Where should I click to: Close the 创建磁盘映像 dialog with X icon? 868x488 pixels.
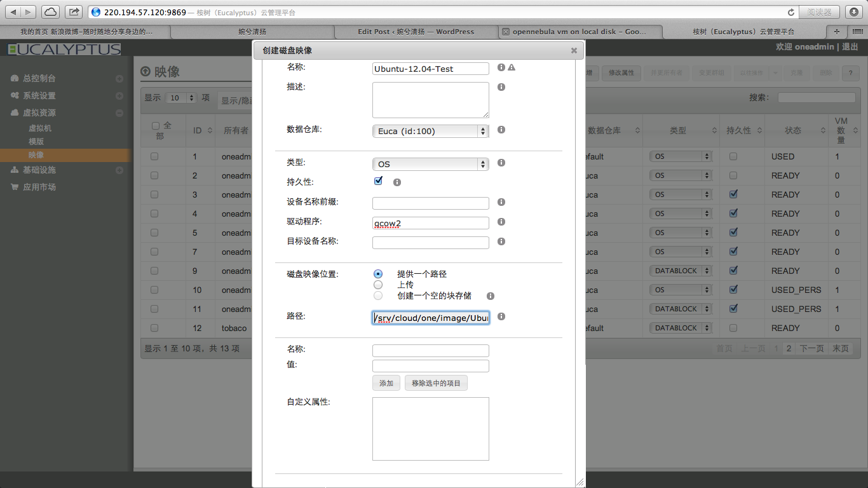click(x=574, y=50)
